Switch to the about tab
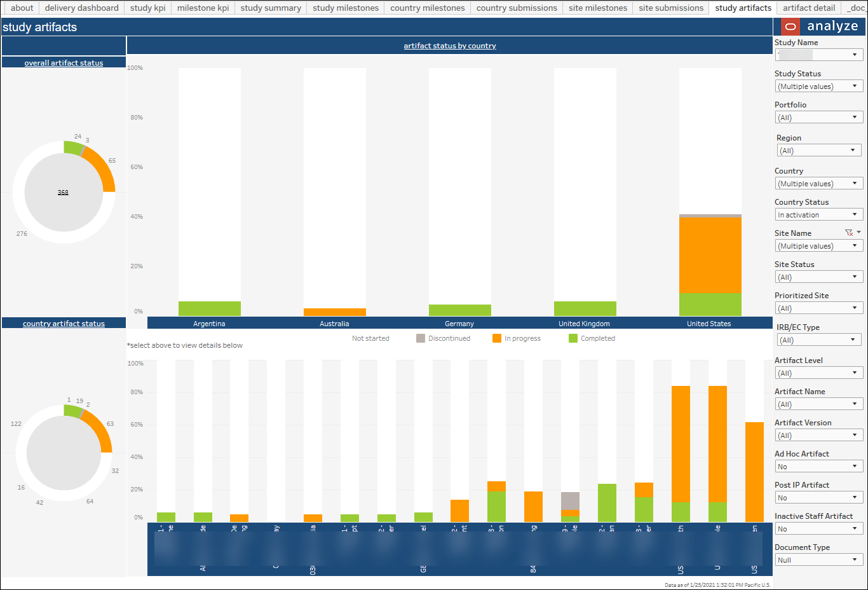Image resolution: width=868 pixels, height=590 pixels. point(22,8)
